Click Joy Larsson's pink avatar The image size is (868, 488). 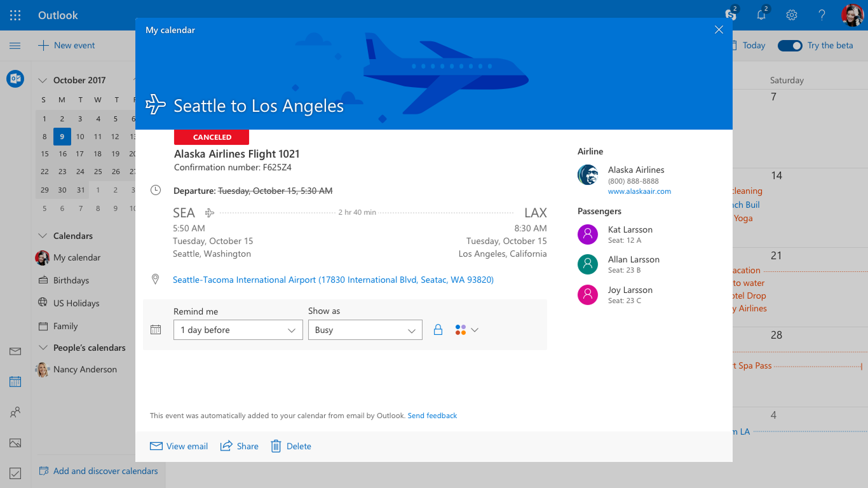click(588, 295)
